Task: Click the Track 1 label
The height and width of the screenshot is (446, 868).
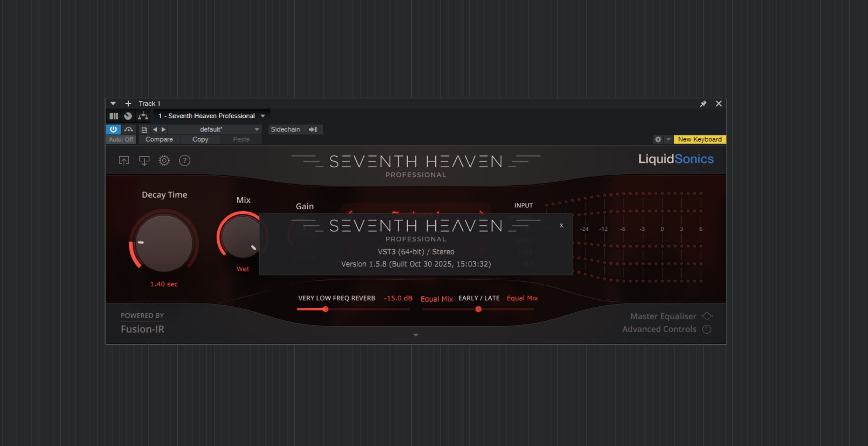Action: tap(150, 104)
